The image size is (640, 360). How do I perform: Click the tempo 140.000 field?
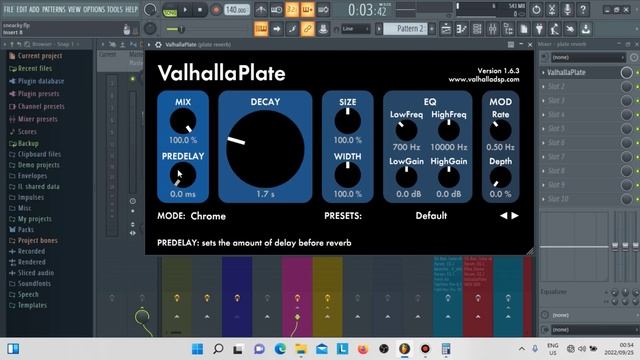click(x=237, y=9)
